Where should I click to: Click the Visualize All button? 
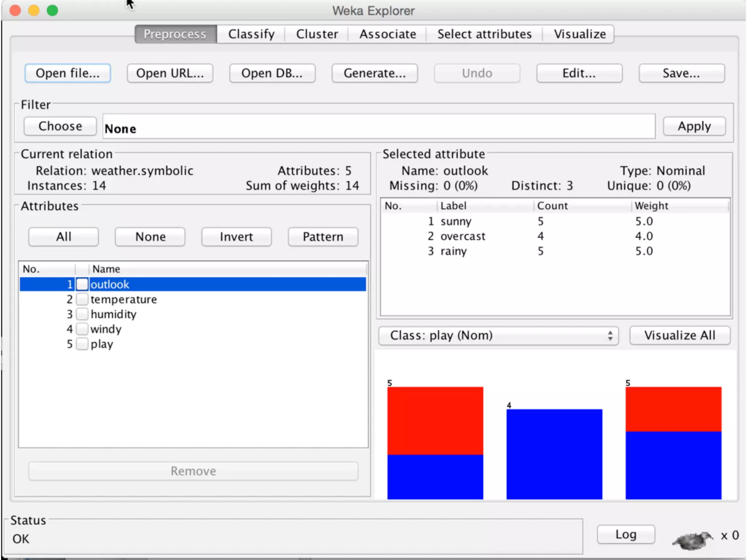pyautogui.click(x=679, y=335)
